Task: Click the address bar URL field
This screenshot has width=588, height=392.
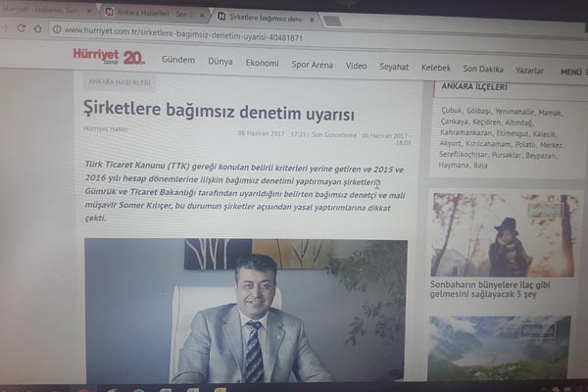Action: tap(245, 33)
